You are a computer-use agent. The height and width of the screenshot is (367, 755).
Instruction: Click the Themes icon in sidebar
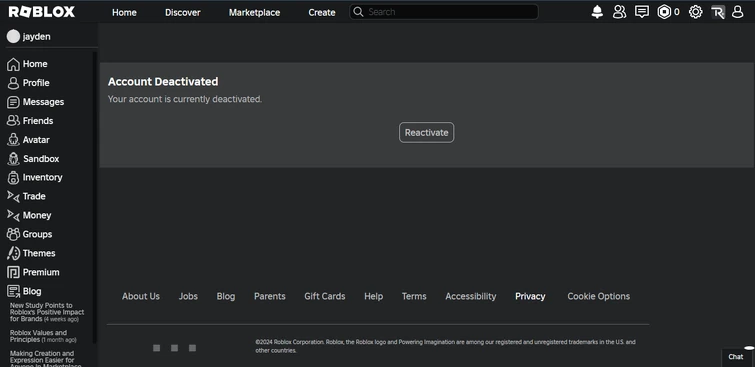click(x=13, y=253)
